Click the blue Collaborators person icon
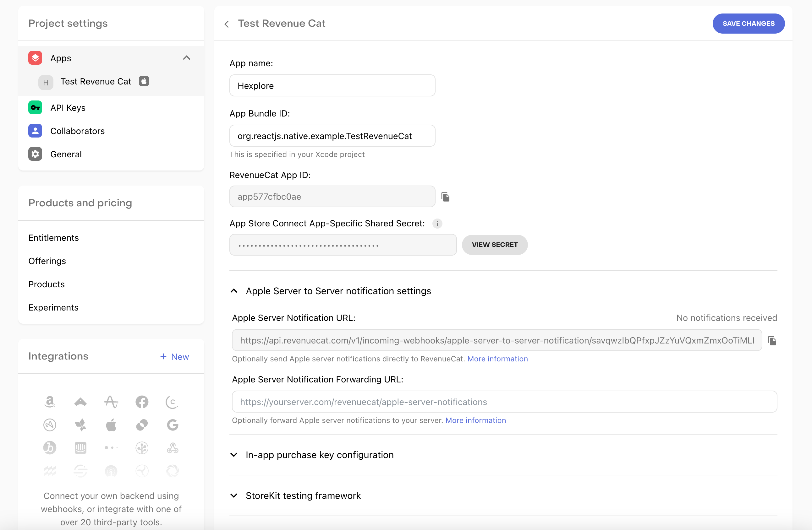Image resolution: width=812 pixels, height=530 pixels. pos(35,131)
